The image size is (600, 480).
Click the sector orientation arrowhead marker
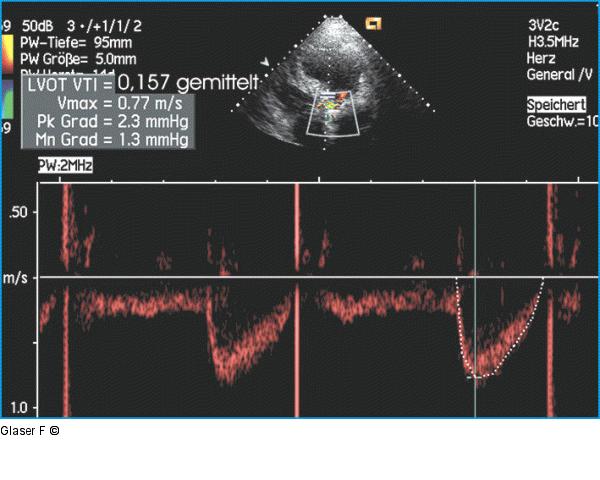(264, 62)
